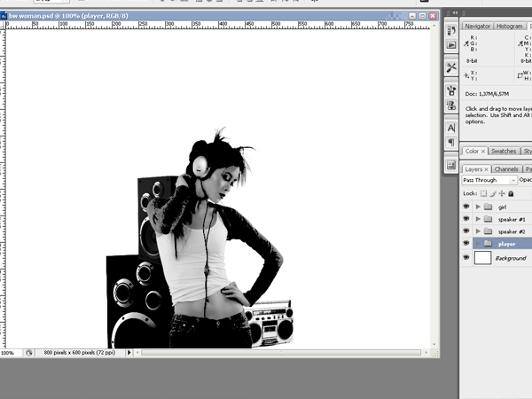Viewport: 532px width, 399px height.
Task: Open the Histogram tab
Action: click(509, 26)
